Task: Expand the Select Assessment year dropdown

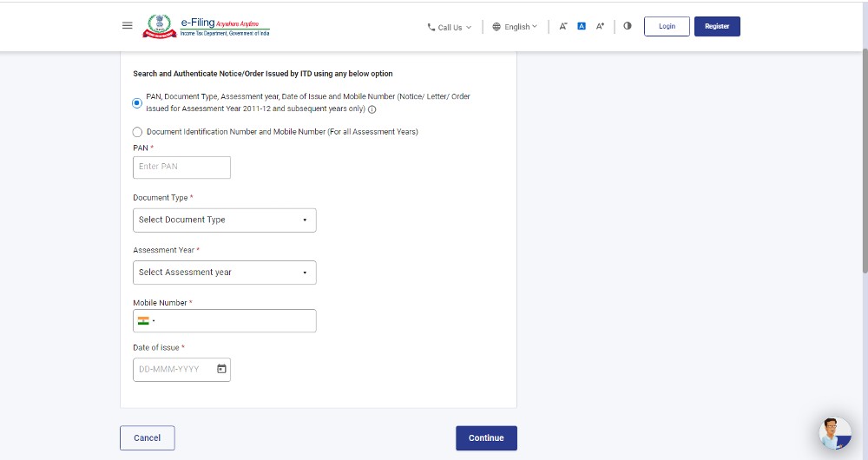Action: [x=224, y=273]
